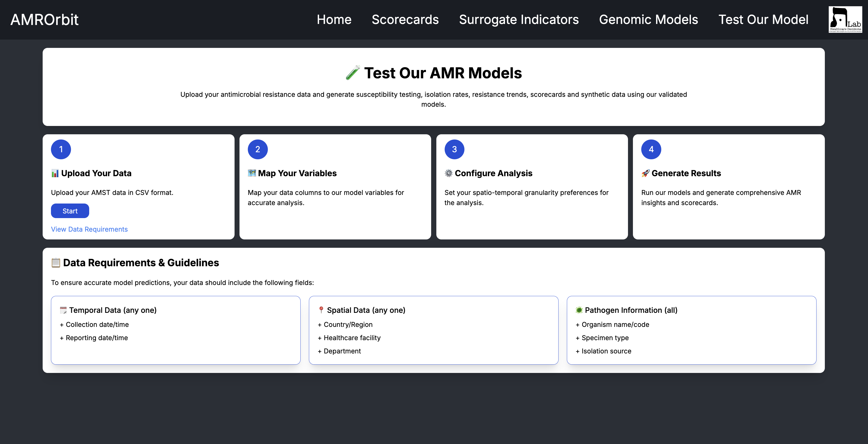Click the Temporal Data (any one) label
Image resolution: width=868 pixels, height=444 pixels.
click(113, 310)
